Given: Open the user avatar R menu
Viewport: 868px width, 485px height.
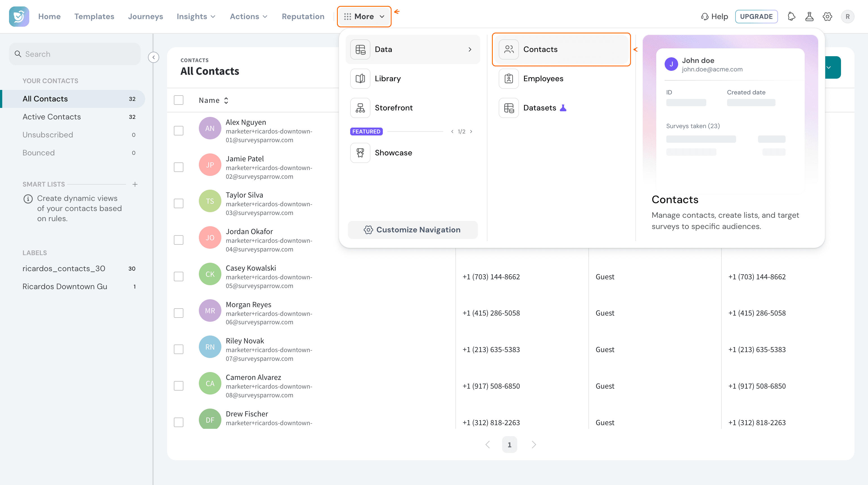Looking at the screenshot, I should (x=847, y=17).
